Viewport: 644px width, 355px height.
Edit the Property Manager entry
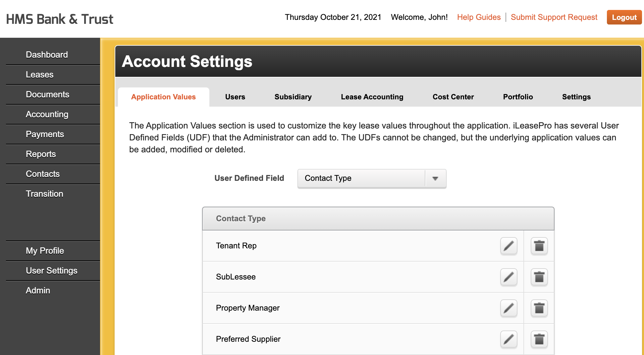pos(509,308)
